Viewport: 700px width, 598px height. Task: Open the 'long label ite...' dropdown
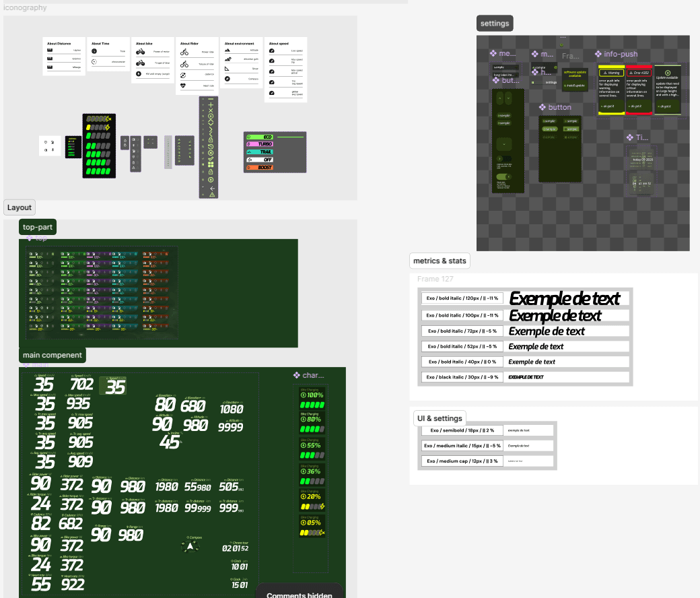click(x=505, y=75)
